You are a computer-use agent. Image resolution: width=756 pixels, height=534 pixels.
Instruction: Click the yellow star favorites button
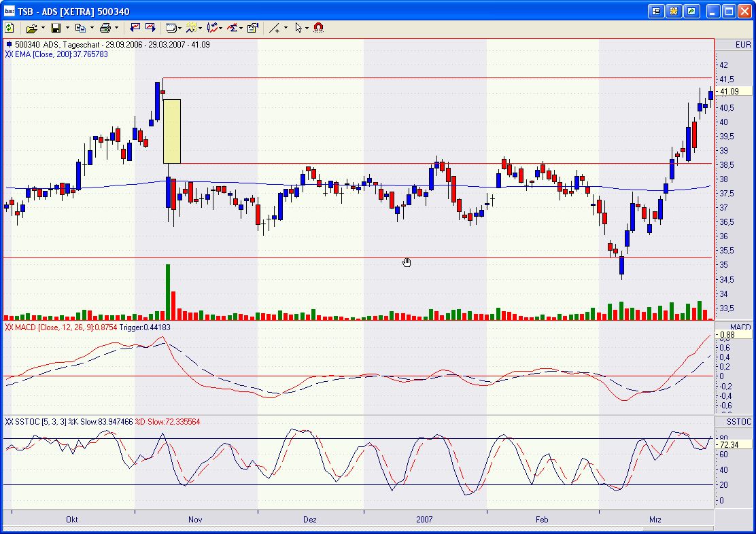coord(674,11)
